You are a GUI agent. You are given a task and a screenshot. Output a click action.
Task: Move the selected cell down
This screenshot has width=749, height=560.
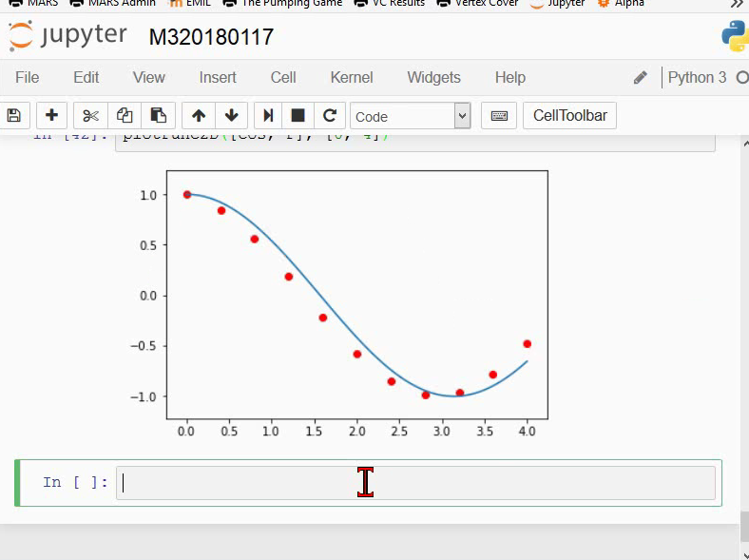click(232, 116)
